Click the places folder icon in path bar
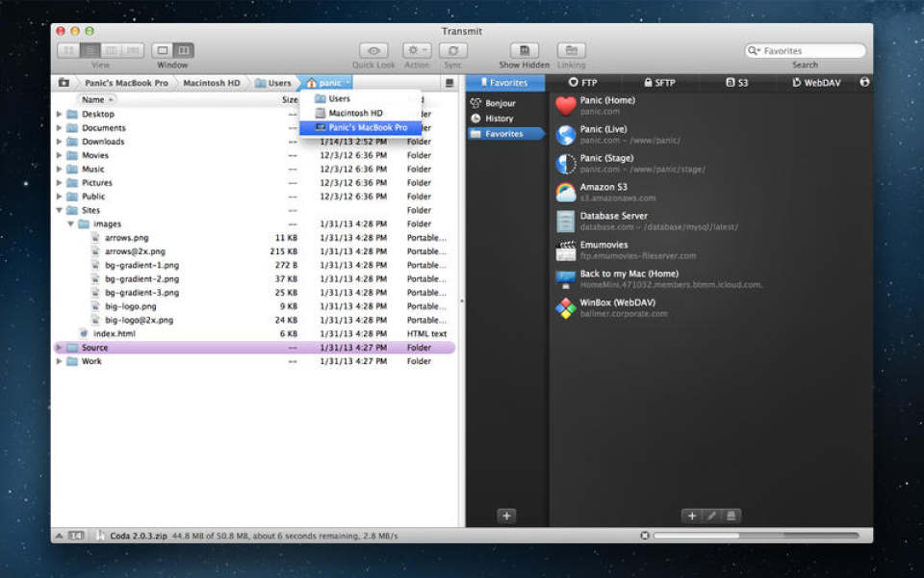 click(x=64, y=83)
